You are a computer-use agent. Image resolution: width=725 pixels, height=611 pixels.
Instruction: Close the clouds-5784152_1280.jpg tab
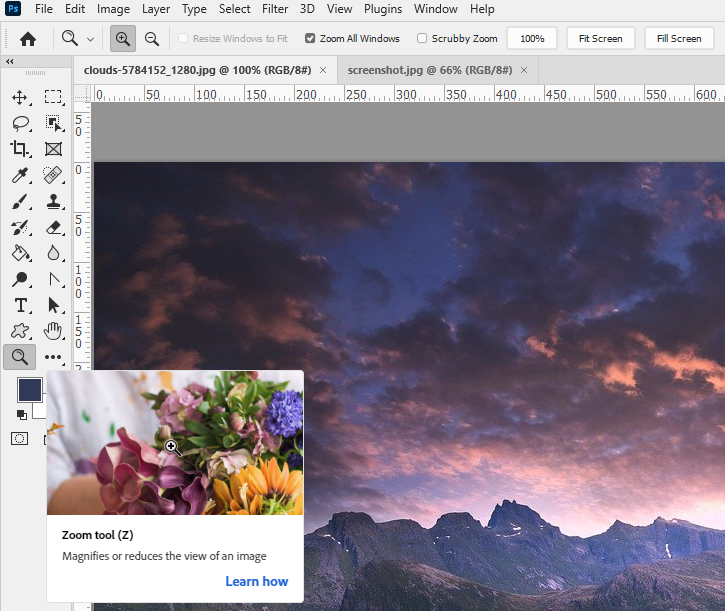[323, 70]
